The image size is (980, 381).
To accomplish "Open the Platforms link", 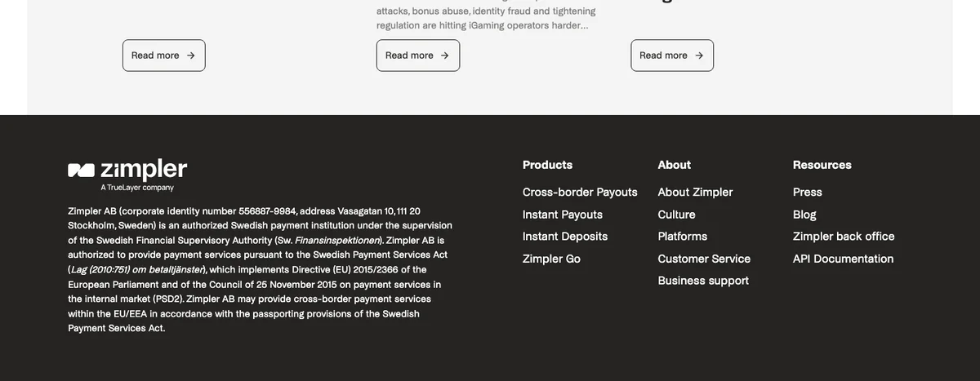I will [683, 237].
